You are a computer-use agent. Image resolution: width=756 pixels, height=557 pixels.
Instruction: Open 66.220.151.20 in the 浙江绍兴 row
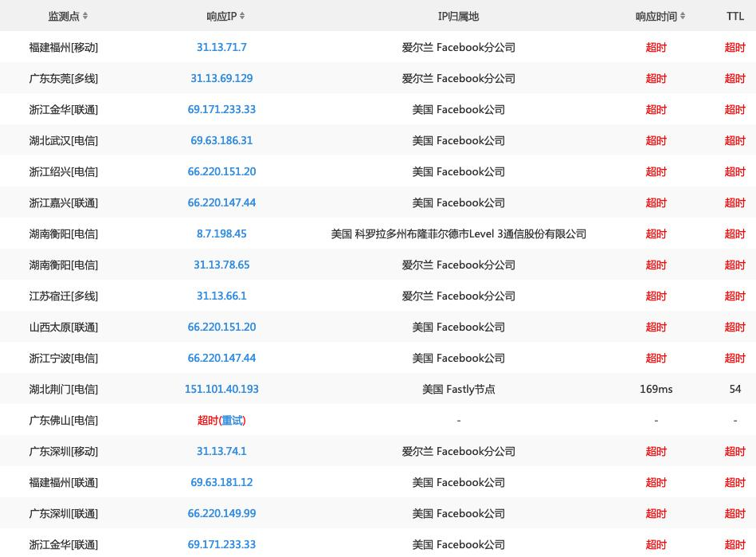(x=221, y=171)
